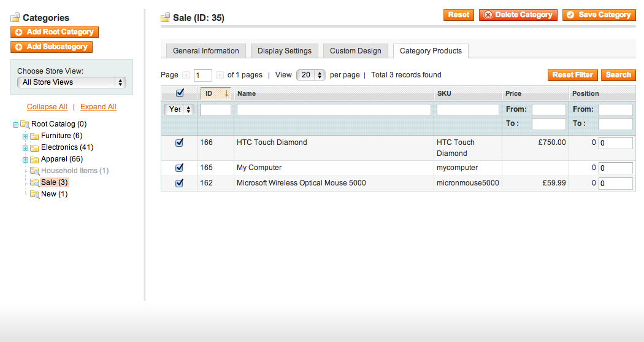Click the Electronics folder icon
644x342 pixels.
[x=34, y=147]
